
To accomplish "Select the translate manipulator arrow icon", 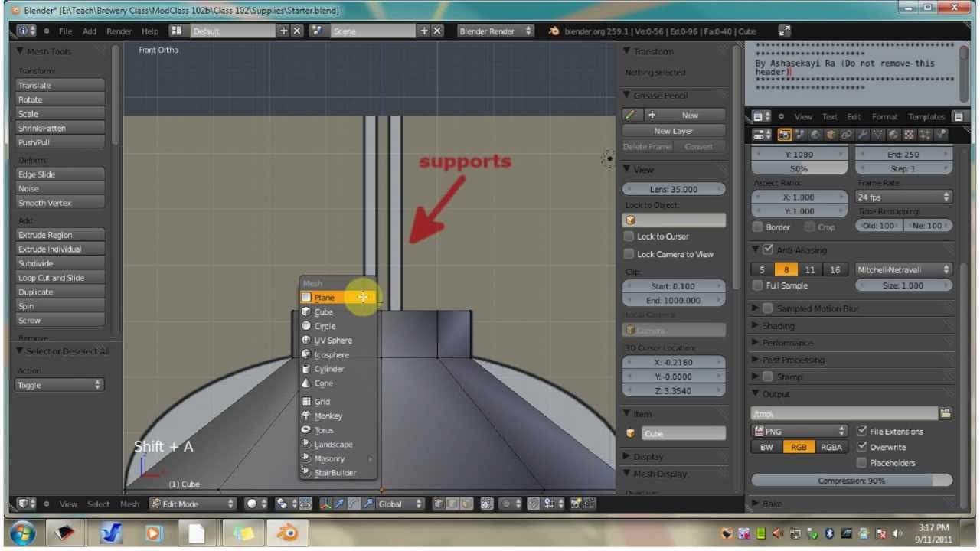I will coord(339,504).
